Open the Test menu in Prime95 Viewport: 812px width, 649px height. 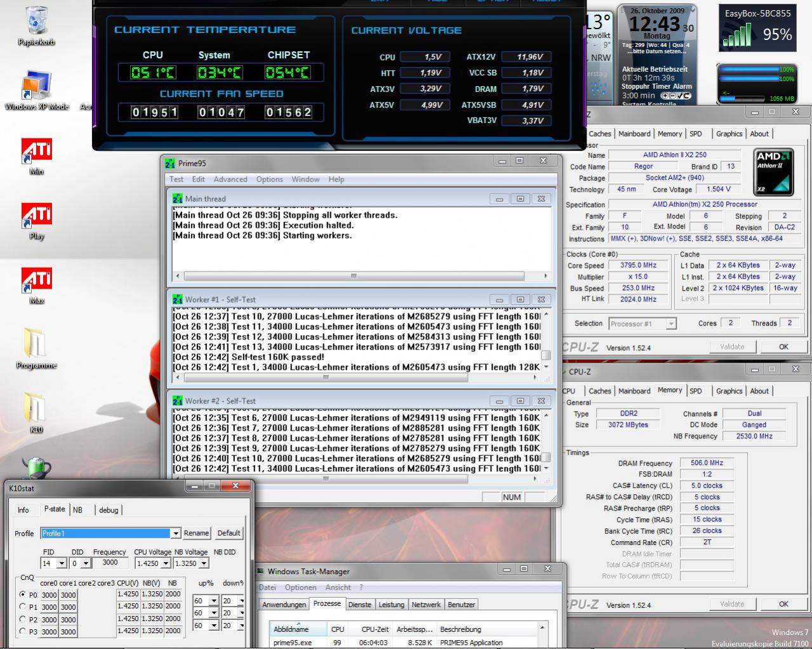[176, 180]
